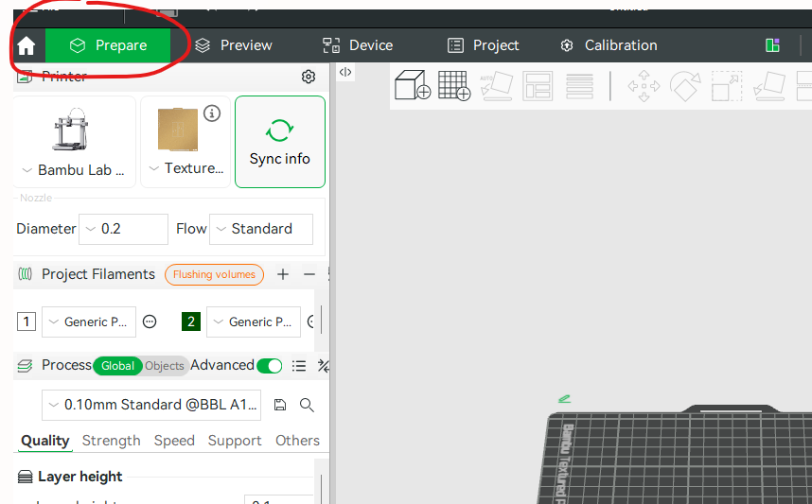Switch Process scope to Objects

165,366
